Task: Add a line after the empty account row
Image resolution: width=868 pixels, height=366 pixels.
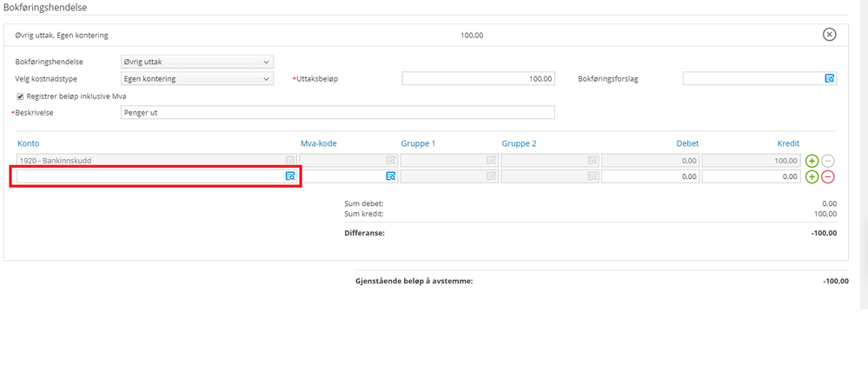Action: click(x=812, y=176)
